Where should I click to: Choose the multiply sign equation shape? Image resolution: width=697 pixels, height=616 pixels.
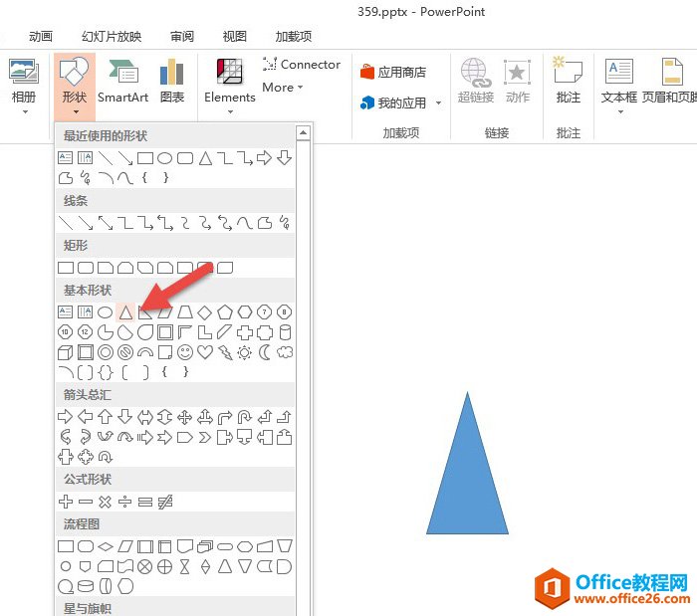[x=106, y=502]
